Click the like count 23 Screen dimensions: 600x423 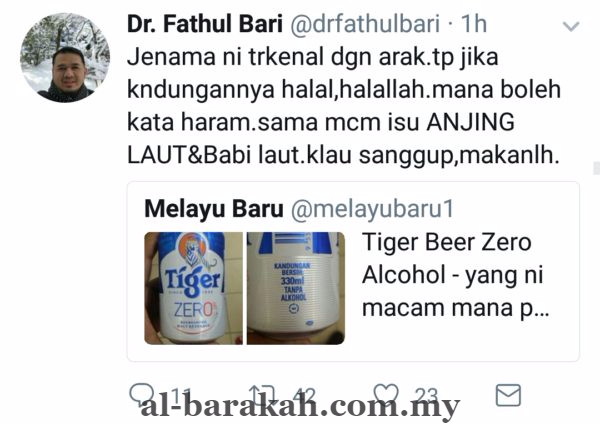426,395
